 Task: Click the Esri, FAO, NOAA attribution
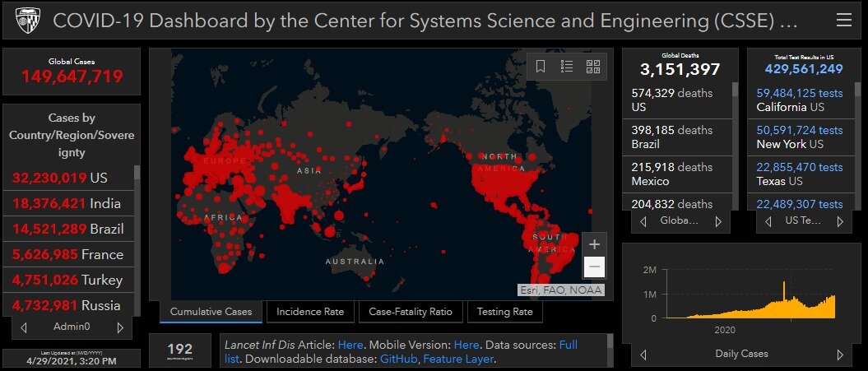(x=560, y=290)
